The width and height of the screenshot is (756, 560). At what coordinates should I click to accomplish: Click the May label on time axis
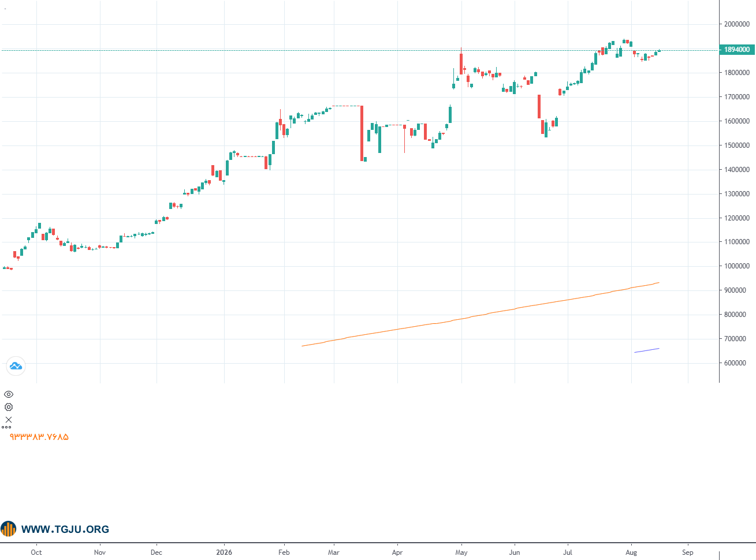[x=461, y=552]
